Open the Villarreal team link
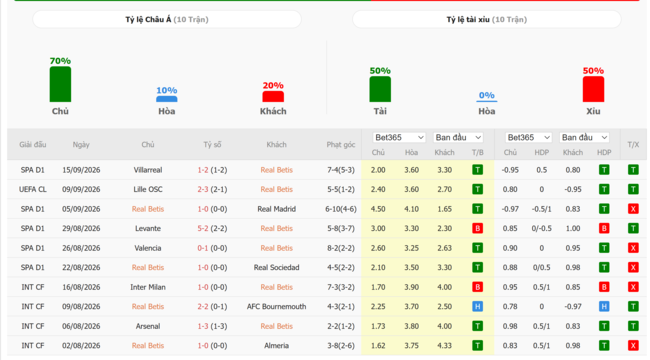Image resolution: width=650 pixels, height=360 pixels. (148, 170)
